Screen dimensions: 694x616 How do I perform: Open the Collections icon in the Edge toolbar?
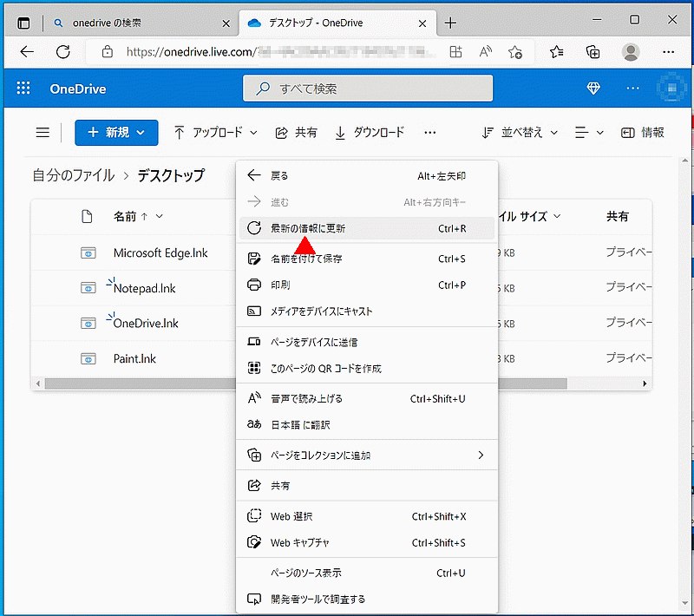tap(593, 52)
